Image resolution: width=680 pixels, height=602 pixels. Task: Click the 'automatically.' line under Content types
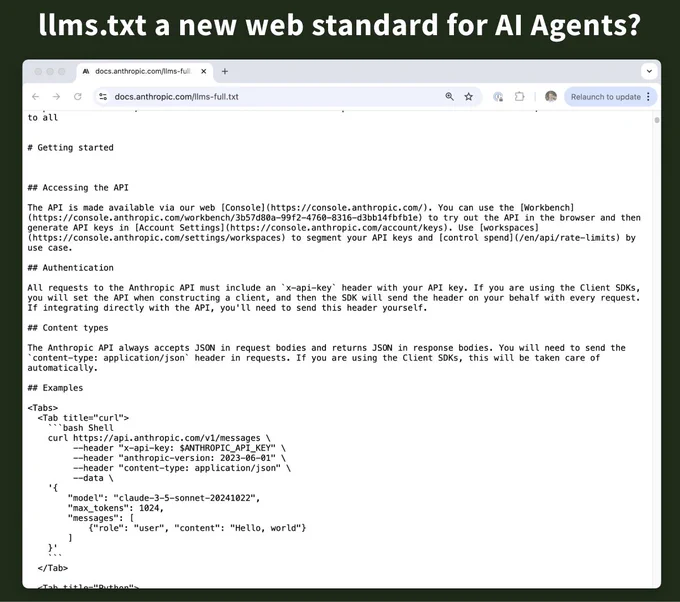point(63,368)
